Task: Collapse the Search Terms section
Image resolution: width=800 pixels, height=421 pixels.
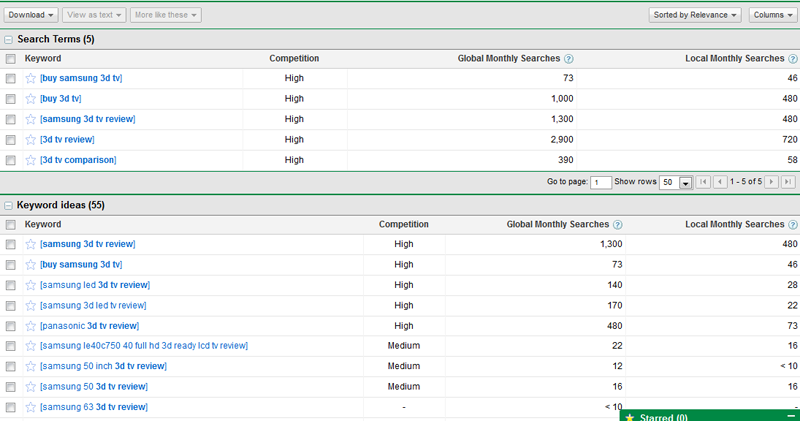Action: 8,39
